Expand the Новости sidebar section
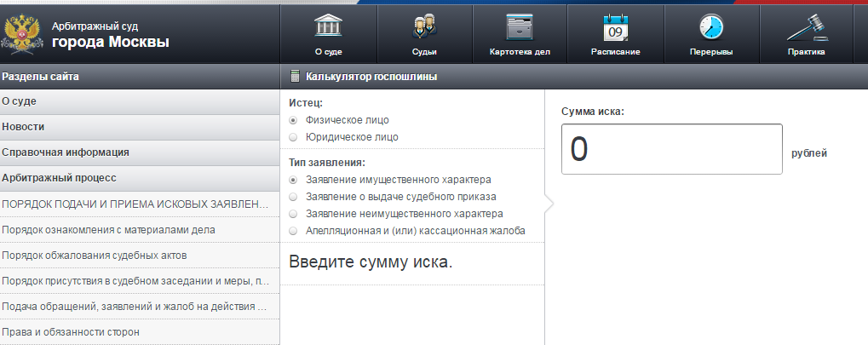868x345 pixels. coord(24,127)
